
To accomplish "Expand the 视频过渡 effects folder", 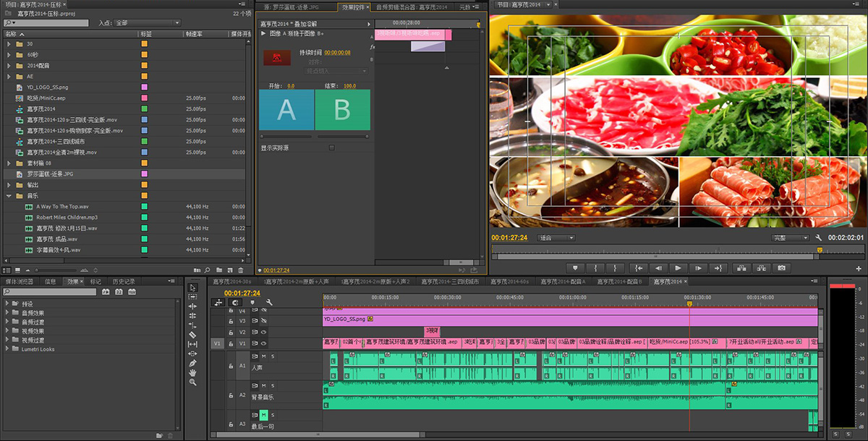I will 7,340.
